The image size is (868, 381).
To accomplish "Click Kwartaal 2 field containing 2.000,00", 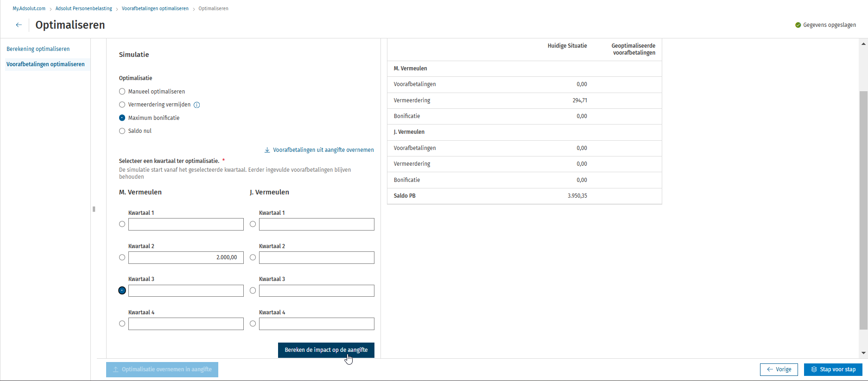I will pos(186,257).
